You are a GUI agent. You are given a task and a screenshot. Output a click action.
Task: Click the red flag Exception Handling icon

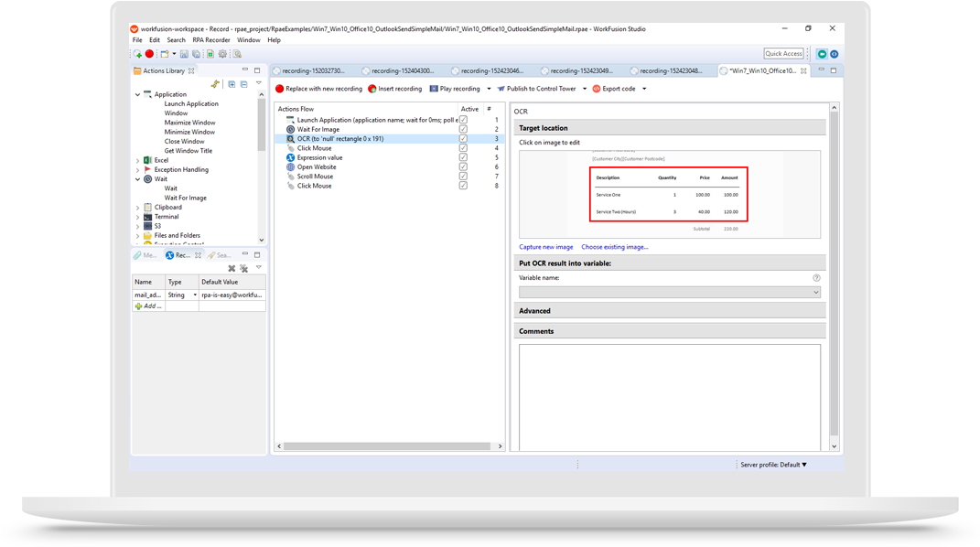pyautogui.click(x=147, y=169)
